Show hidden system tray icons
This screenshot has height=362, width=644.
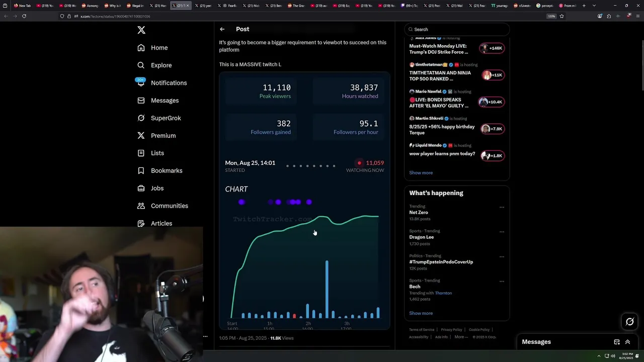pyautogui.click(x=599, y=356)
